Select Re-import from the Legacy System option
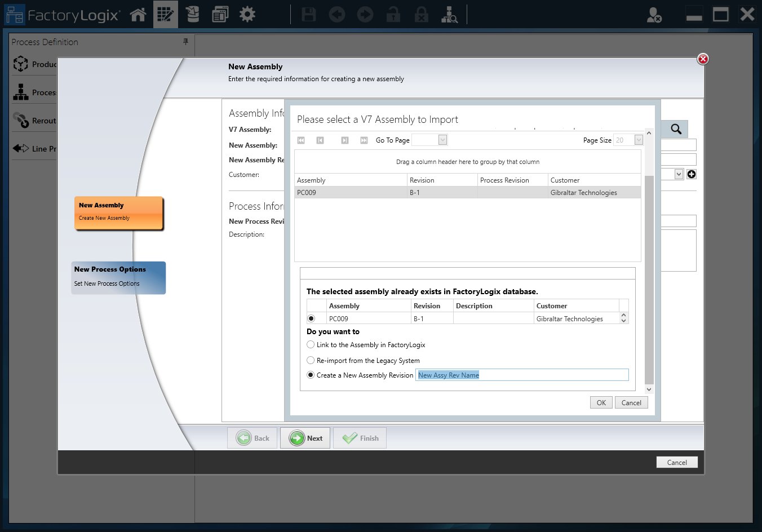 point(311,360)
